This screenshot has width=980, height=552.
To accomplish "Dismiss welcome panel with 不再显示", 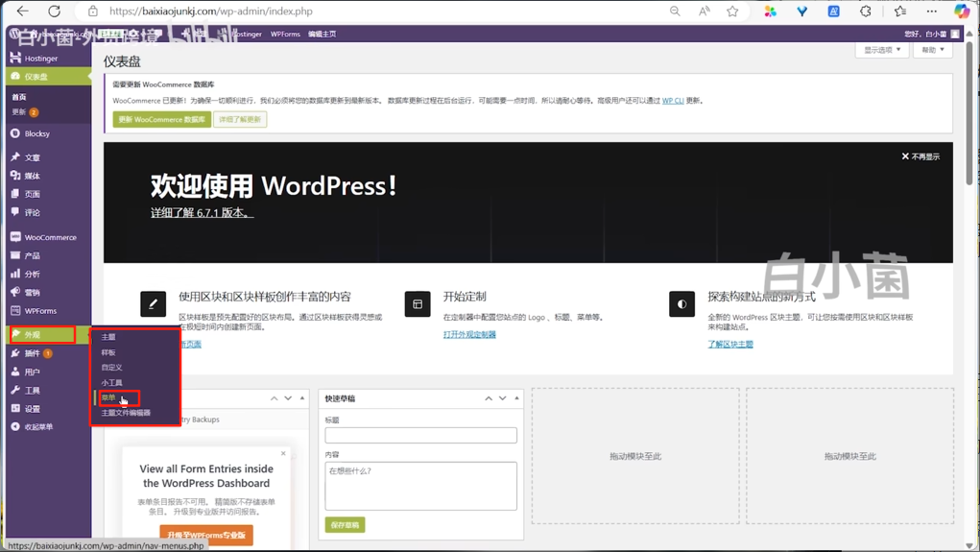I will click(x=920, y=156).
